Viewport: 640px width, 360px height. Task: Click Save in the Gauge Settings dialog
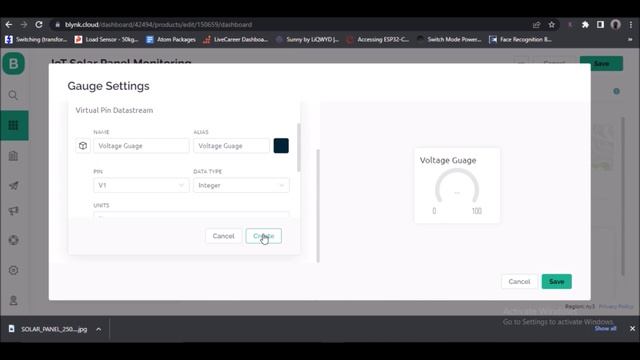pos(557,282)
